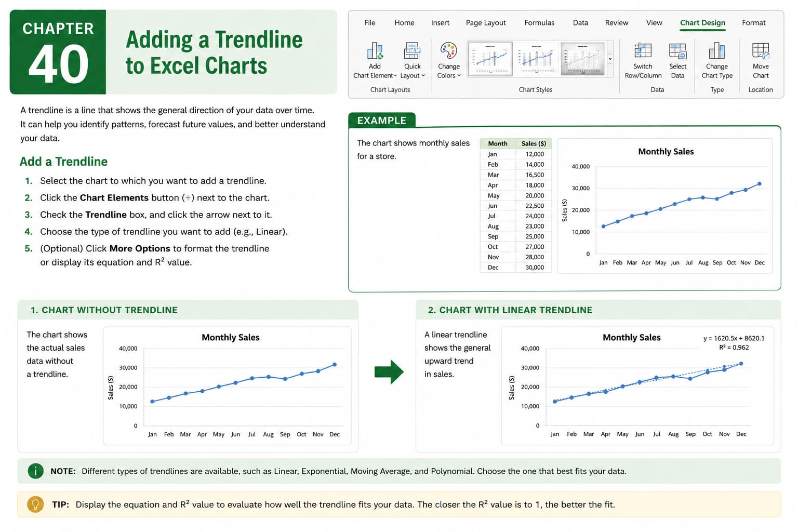This screenshot has height=532, width=798.
Task: Select the Dec sales value 30,000
Action: (x=534, y=268)
